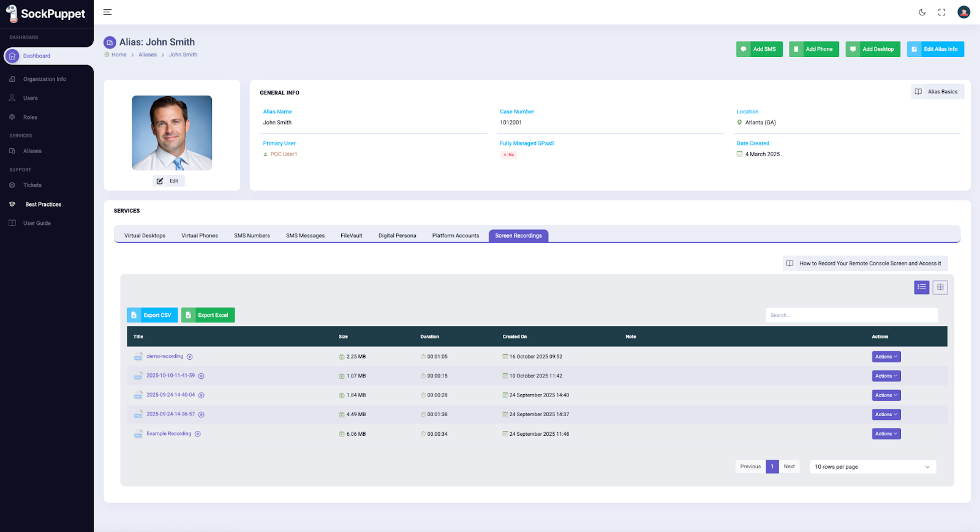Open Tickets in the sidebar
The height and width of the screenshot is (532, 980).
pyautogui.click(x=32, y=185)
